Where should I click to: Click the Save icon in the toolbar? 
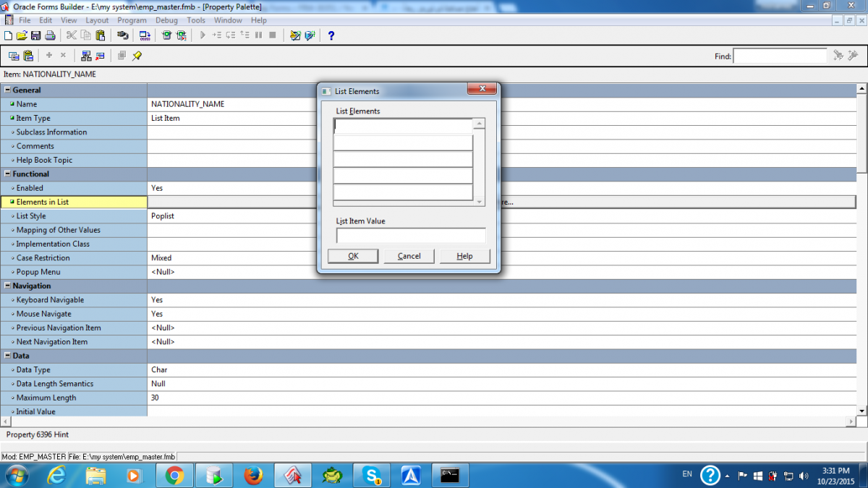tap(35, 35)
